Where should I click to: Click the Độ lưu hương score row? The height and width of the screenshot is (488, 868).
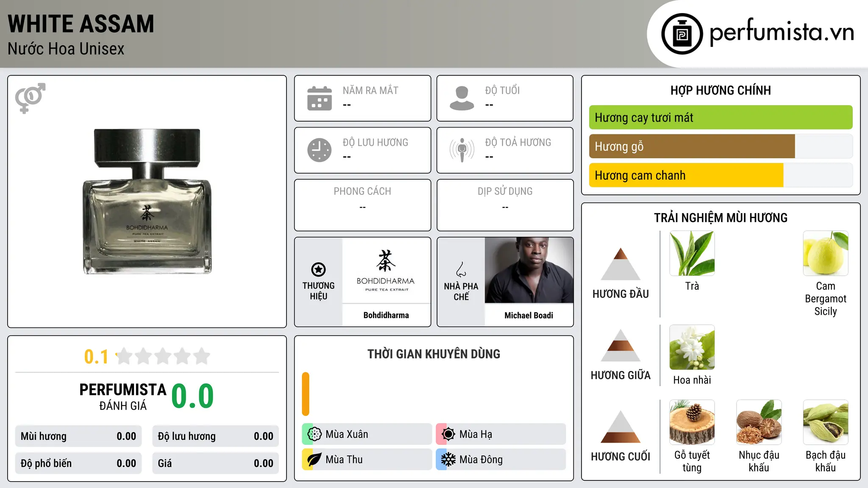point(215,436)
